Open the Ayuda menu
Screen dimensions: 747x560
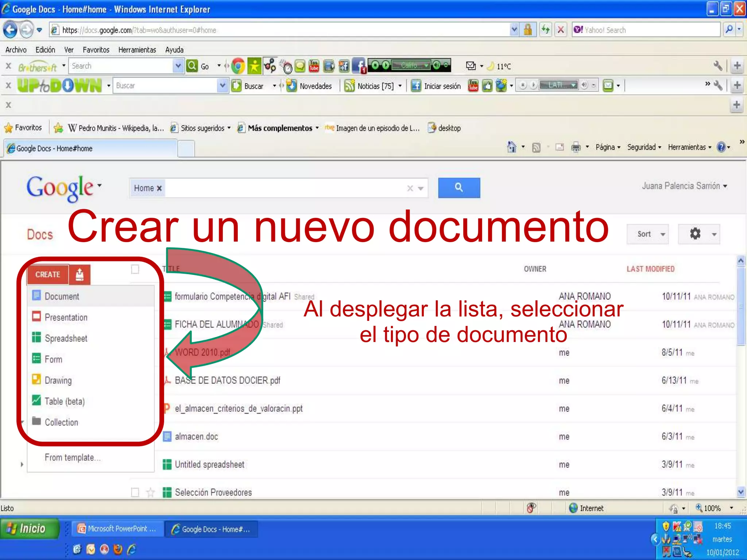pyautogui.click(x=174, y=50)
